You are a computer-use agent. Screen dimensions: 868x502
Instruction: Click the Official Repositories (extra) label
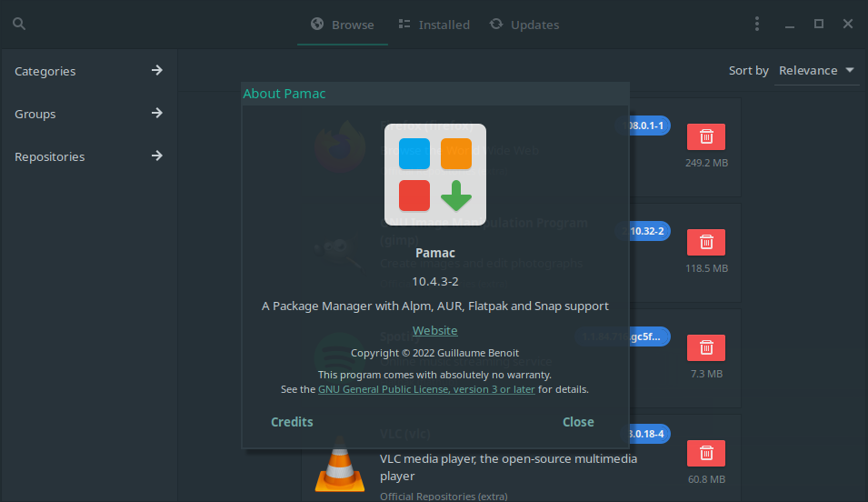click(x=444, y=497)
